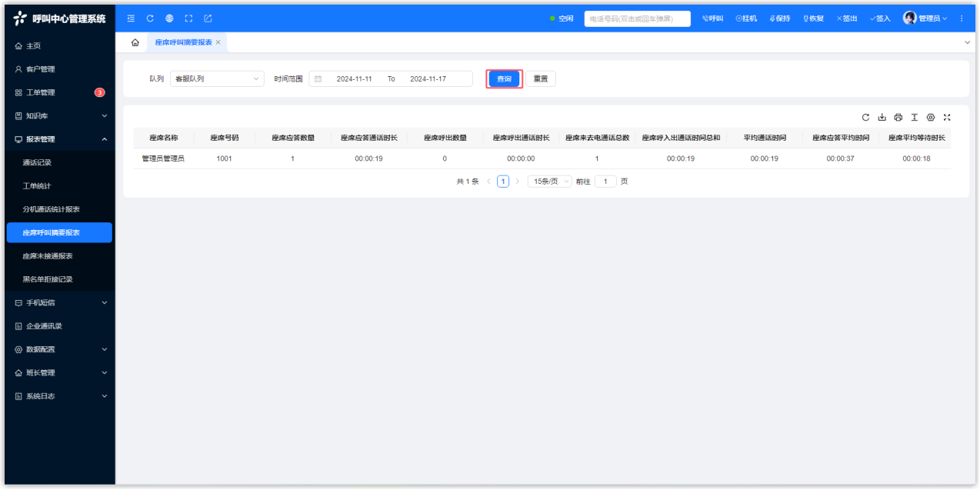Open the 管理员 user account dropdown
Screen dimensions: 980x490
point(925,18)
